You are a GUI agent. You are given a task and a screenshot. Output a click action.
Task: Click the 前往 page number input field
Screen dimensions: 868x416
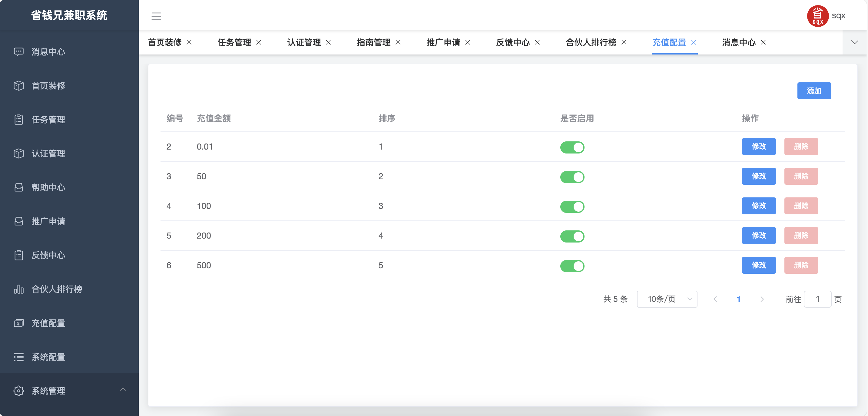(817, 299)
